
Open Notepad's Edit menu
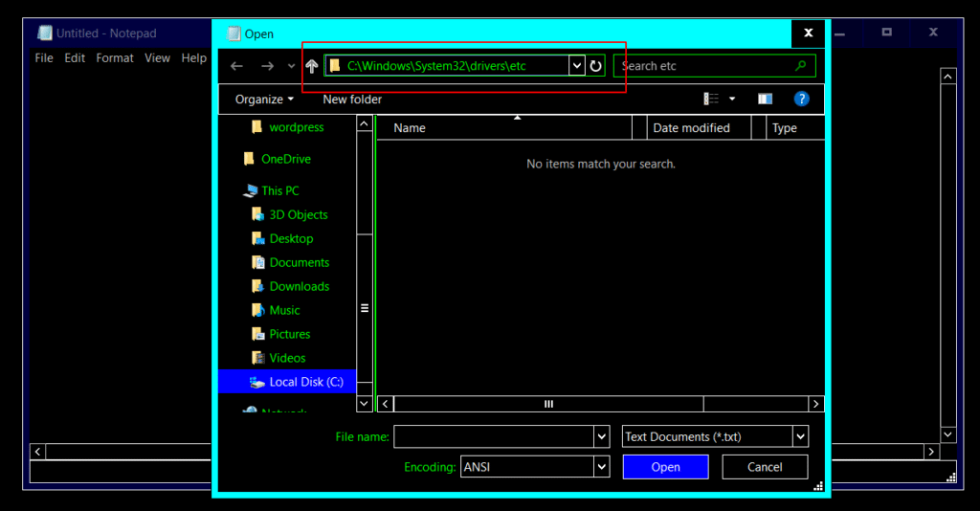tap(75, 58)
